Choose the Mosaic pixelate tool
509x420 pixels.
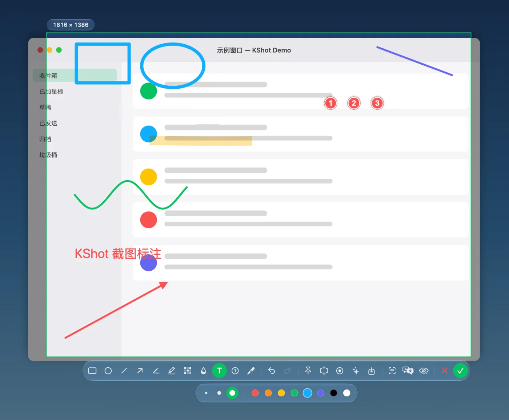[188, 371]
